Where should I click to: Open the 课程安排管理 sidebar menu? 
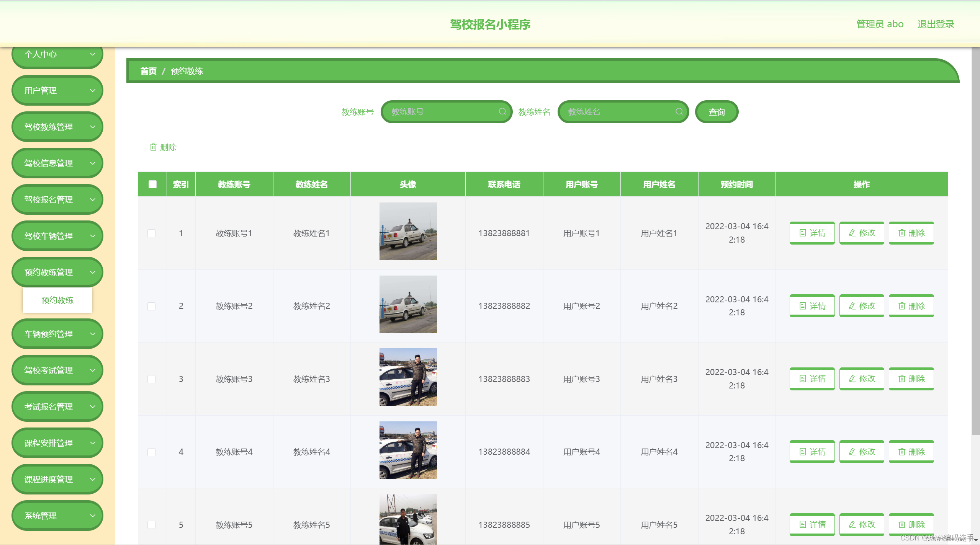tap(57, 443)
